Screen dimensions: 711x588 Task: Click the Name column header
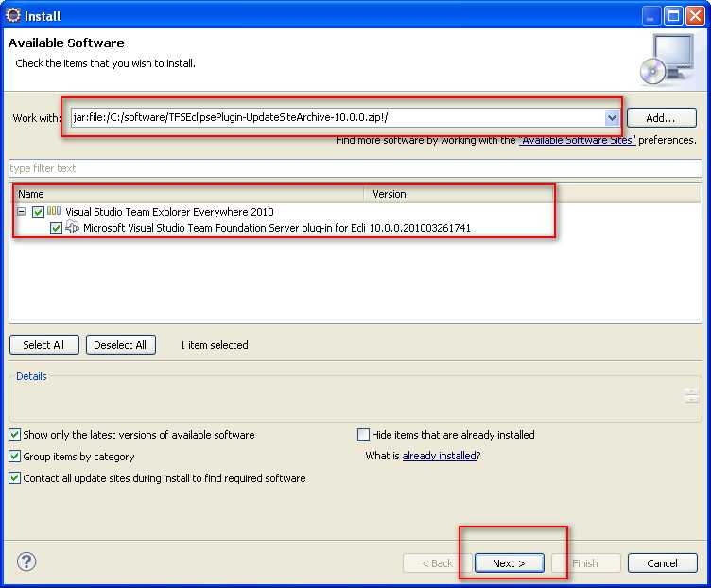coord(189,194)
